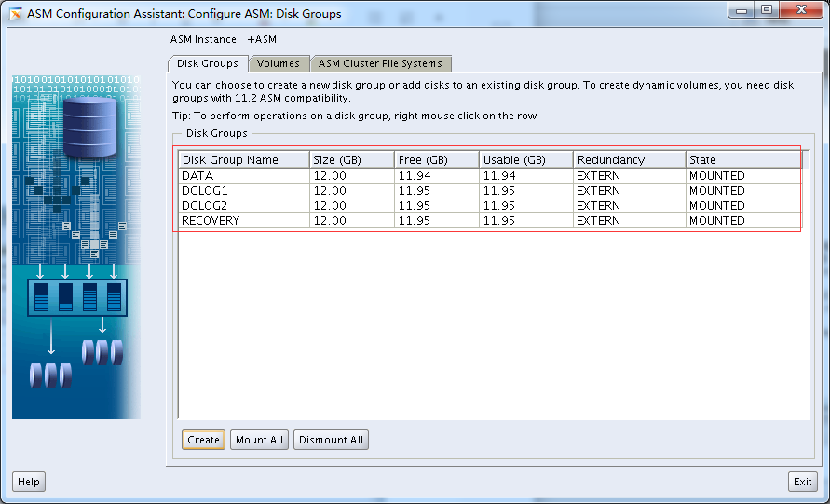Click the Redundancy column header
Screen dimensions: 830x504
coord(630,160)
